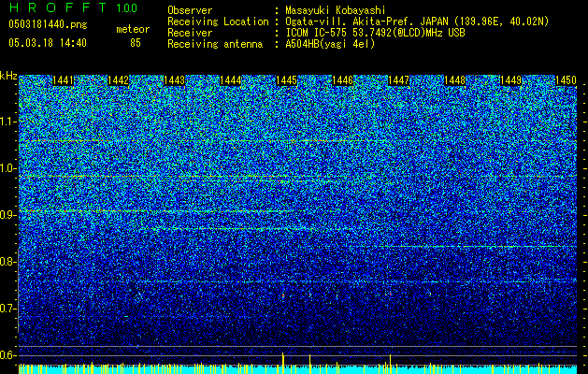Click the 1.0 kHz axis label

pyautogui.click(x=7, y=168)
